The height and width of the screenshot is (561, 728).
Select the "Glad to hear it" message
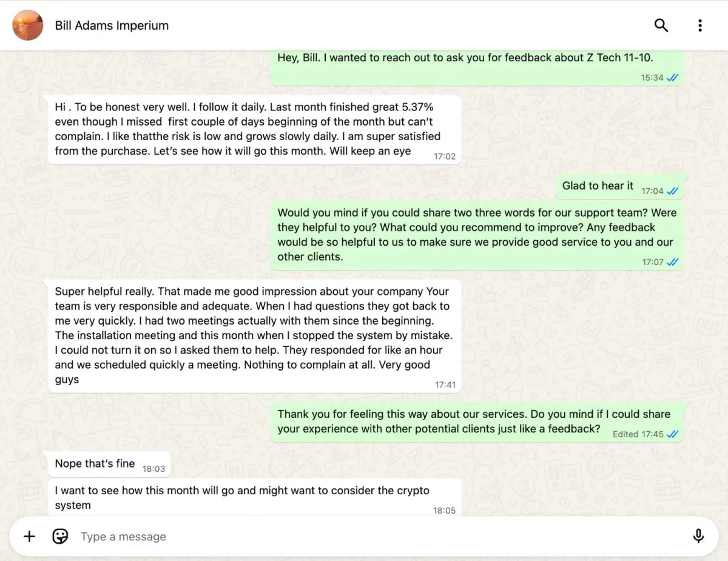pyautogui.click(x=598, y=186)
